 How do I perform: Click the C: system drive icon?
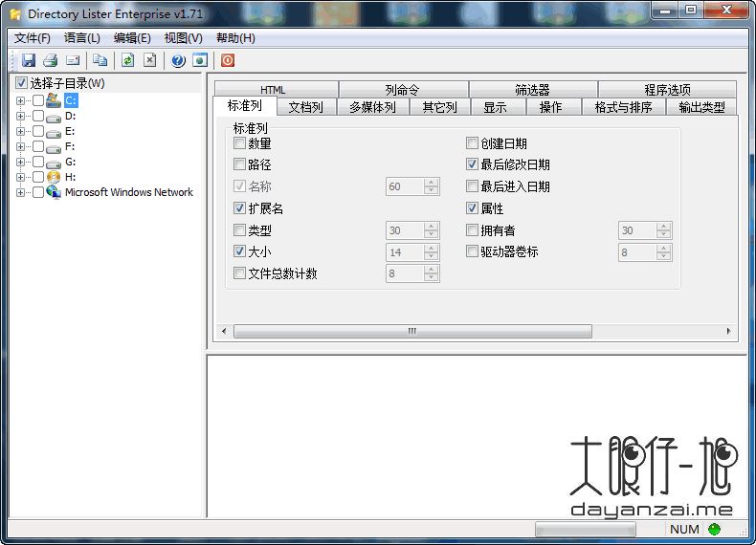pyautogui.click(x=54, y=100)
